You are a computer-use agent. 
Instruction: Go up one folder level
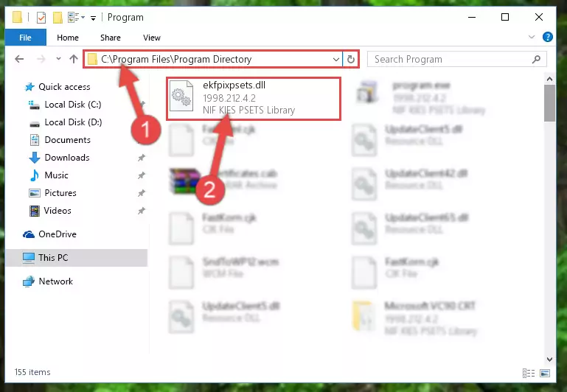(74, 58)
